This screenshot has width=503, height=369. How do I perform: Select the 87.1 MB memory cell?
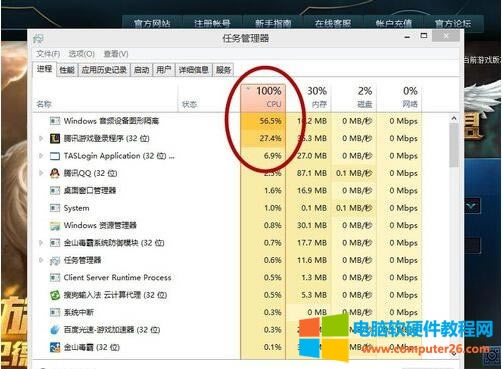coord(308,173)
